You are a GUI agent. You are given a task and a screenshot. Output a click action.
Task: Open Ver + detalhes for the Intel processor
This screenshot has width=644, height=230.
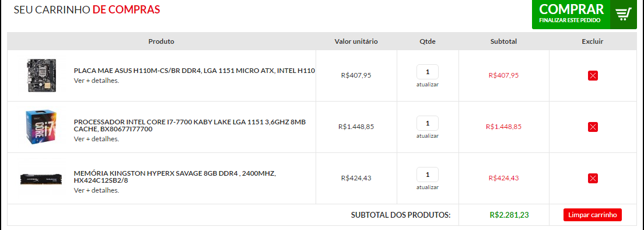(x=96, y=139)
